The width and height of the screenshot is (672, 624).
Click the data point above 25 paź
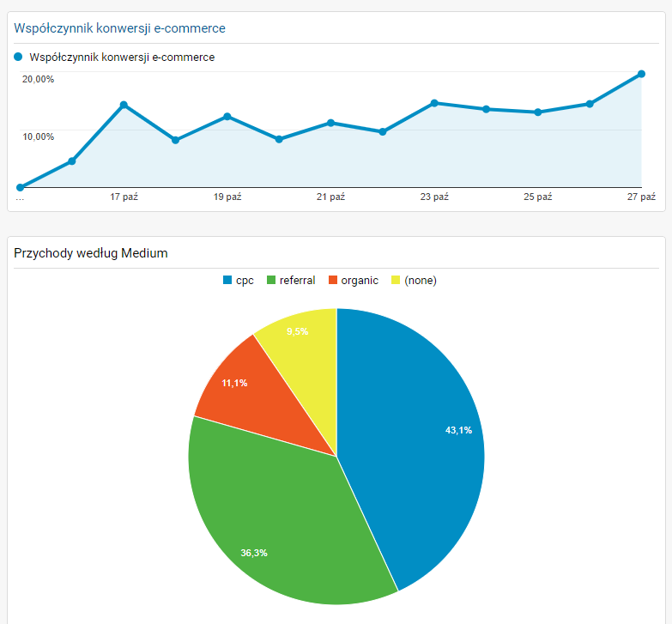point(538,112)
